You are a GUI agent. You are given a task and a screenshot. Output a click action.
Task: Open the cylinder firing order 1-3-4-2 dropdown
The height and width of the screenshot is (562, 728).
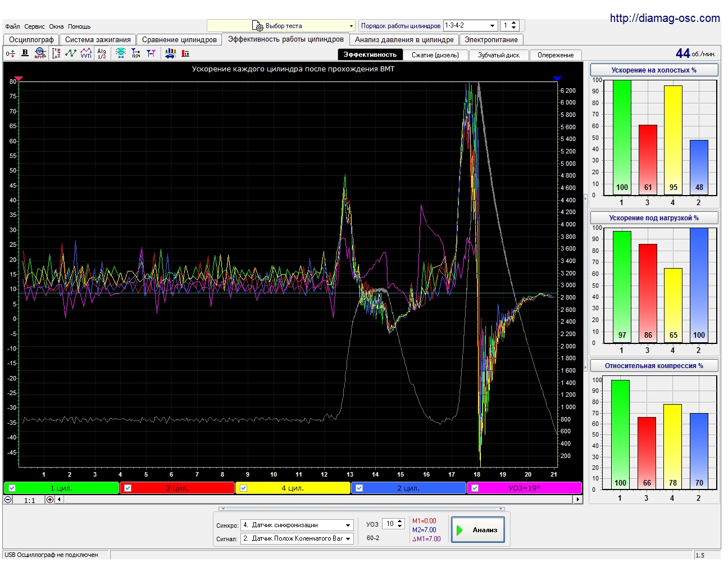pos(470,25)
